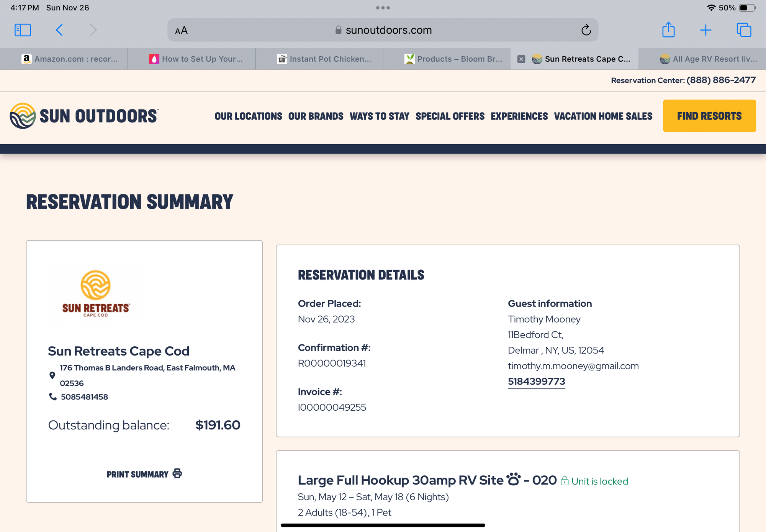Click the Find Resorts button
Screen dimensions: 766x532
pyautogui.click(x=709, y=116)
